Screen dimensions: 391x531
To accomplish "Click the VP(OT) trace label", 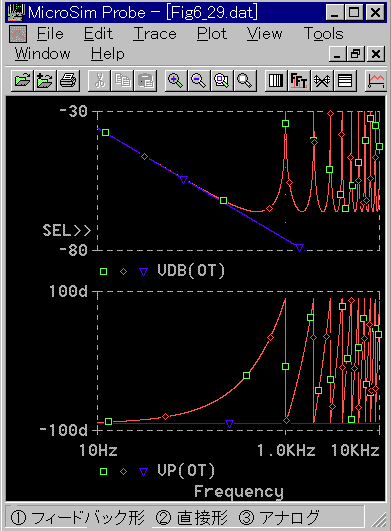I will (186, 470).
